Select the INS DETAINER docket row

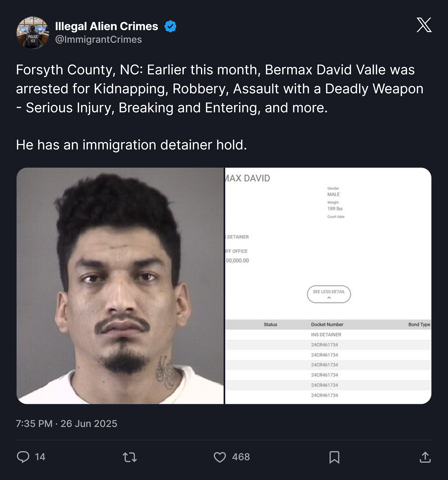[328, 335]
